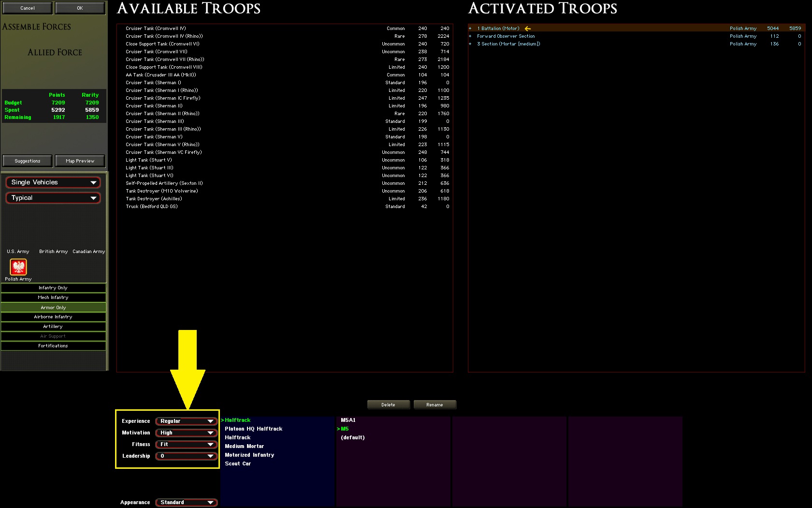Choose the British Army nation

click(x=53, y=252)
